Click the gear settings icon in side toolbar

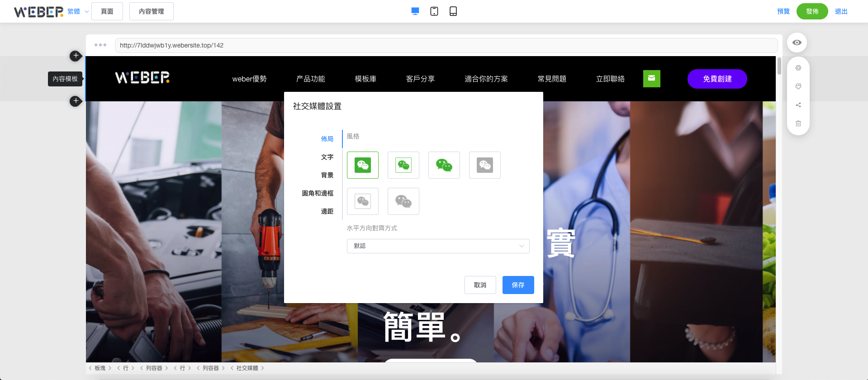(x=798, y=68)
